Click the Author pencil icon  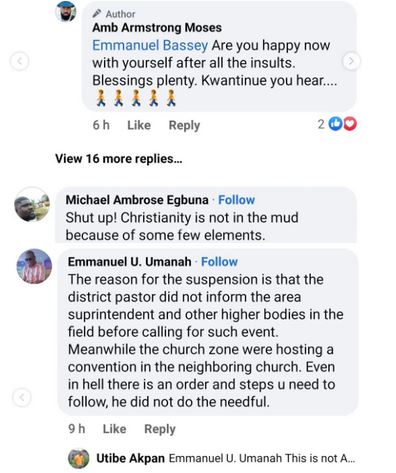coord(97,13)
